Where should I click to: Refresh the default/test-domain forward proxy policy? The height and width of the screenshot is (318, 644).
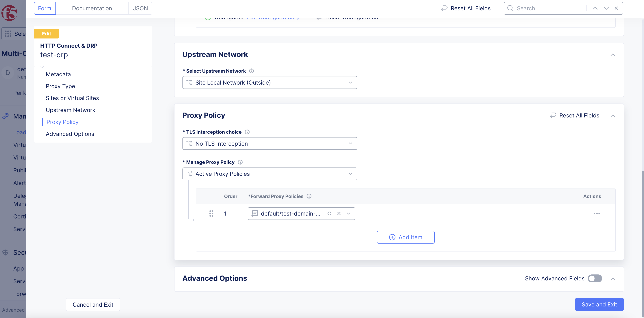[329, 214]
